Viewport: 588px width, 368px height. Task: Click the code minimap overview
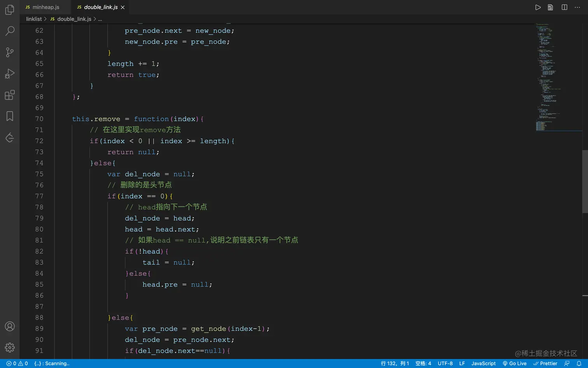pos(558,77)
